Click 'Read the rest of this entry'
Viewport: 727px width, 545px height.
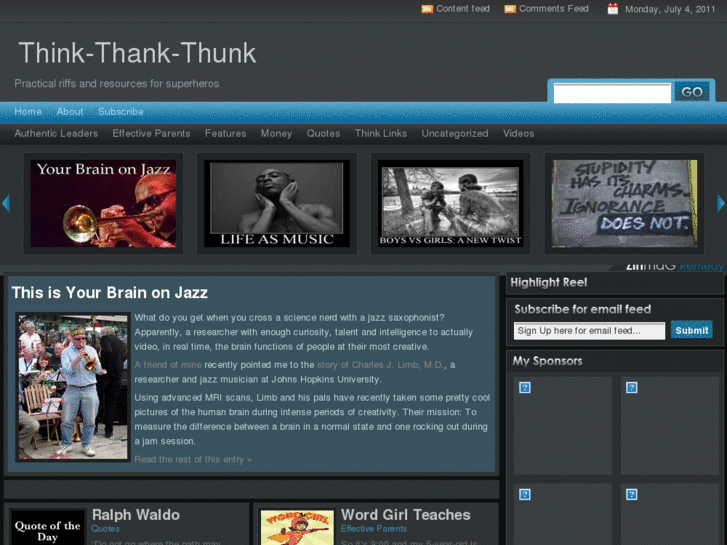(193, 459)
